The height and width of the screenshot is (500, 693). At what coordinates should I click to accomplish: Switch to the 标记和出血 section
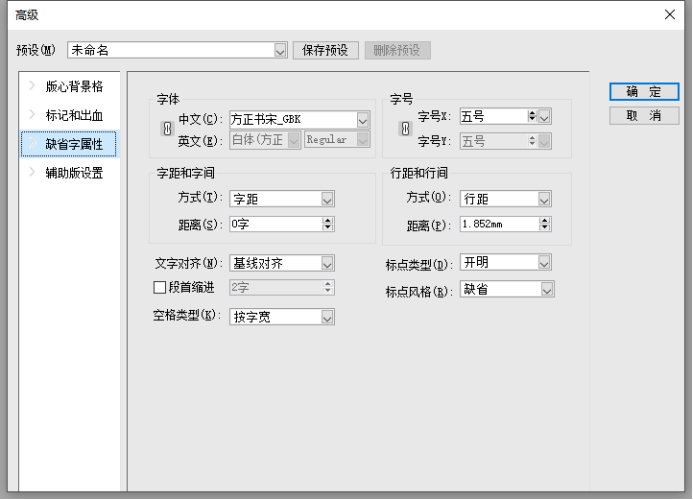pos(74,115)
